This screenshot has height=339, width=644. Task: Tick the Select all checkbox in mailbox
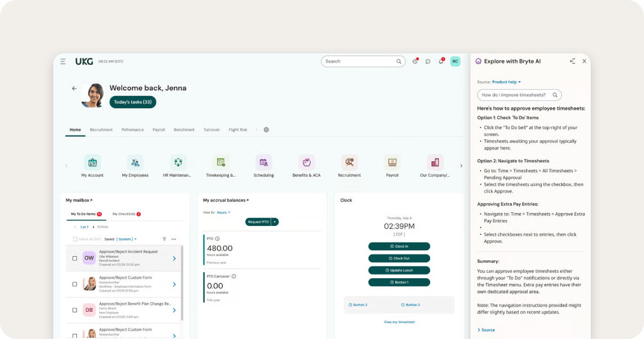point(75,239)
